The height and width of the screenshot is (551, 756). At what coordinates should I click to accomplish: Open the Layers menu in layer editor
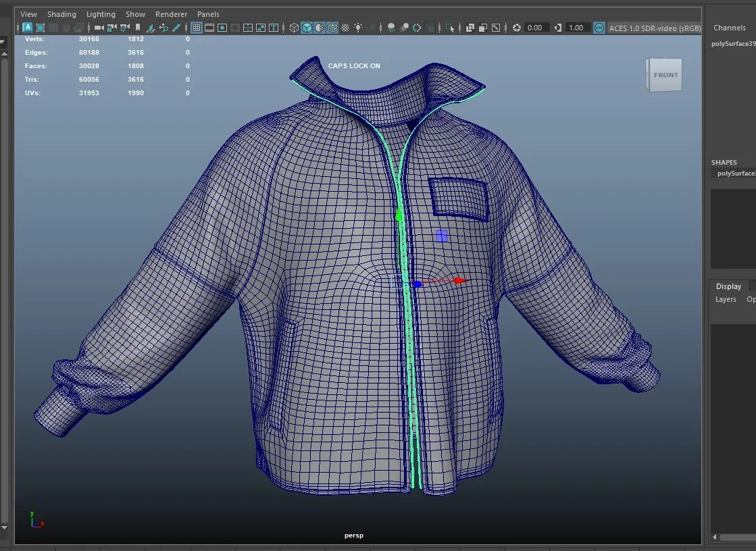tap(726, 299)
